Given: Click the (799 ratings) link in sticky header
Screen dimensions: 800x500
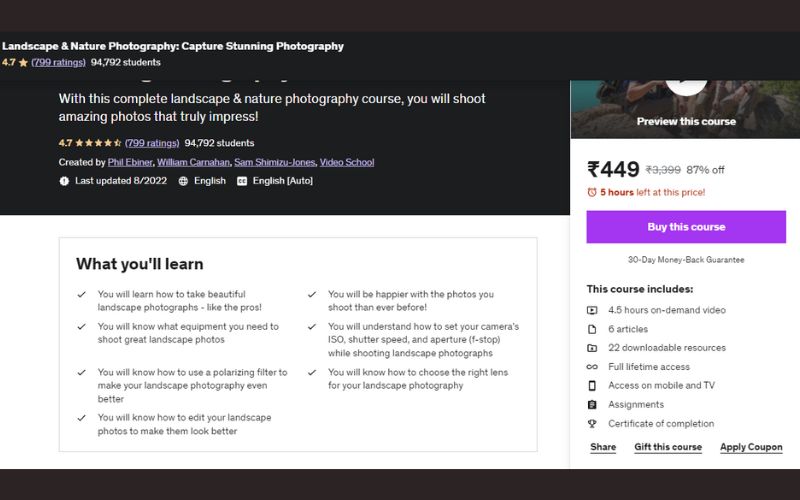Looking at the screenshot, I should 58,62.
